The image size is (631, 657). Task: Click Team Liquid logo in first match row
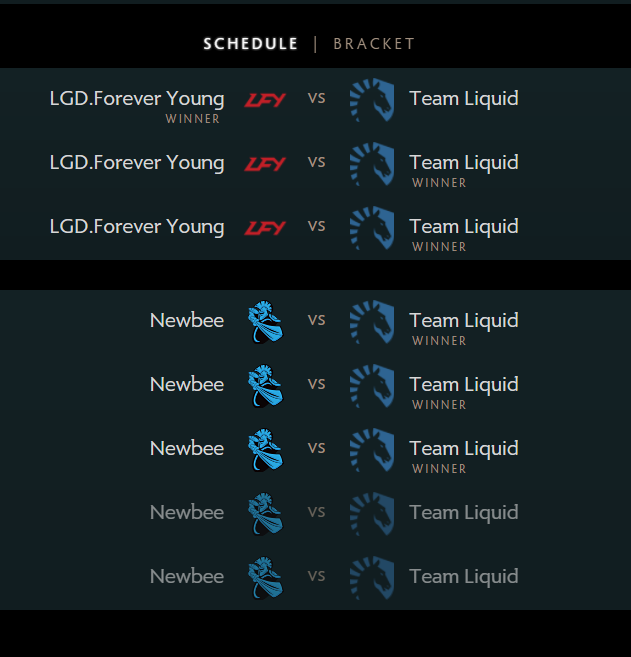point(372,100)
